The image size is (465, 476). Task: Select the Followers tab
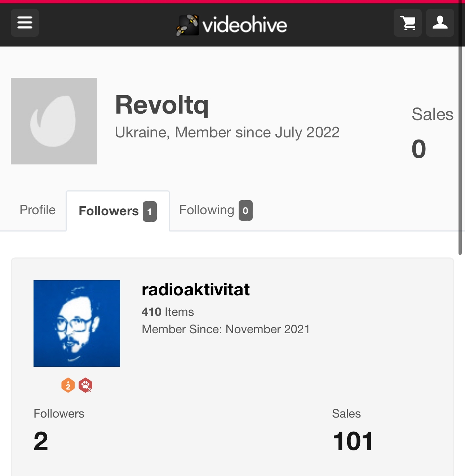(x=118, y=211)
